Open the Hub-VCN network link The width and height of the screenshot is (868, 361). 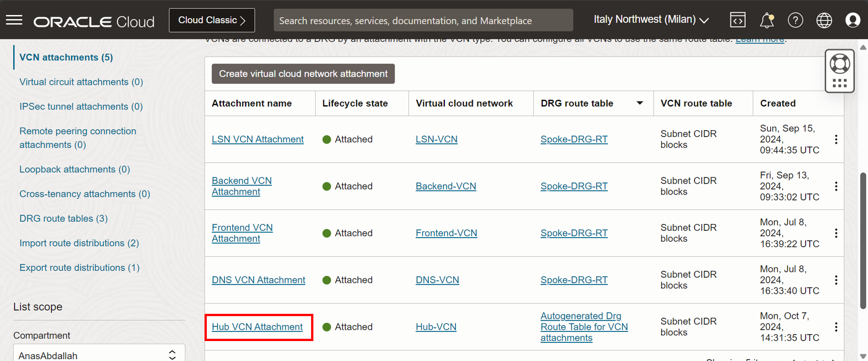pos(436,327)
